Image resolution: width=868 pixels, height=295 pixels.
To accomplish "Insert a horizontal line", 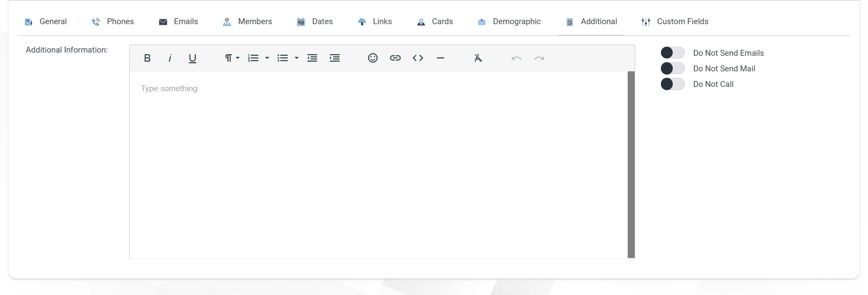I will pos(440,58).
